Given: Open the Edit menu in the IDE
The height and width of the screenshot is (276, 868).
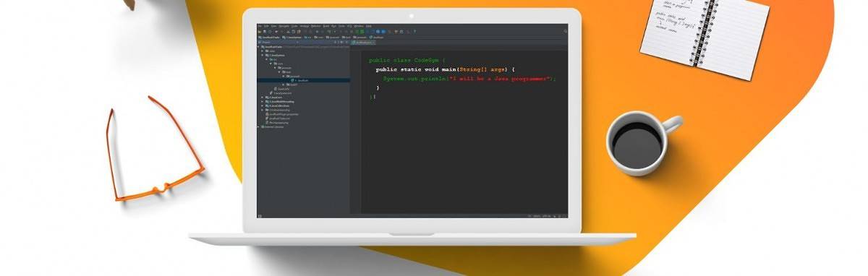Looking at the screenshot, I should (266, 26).
